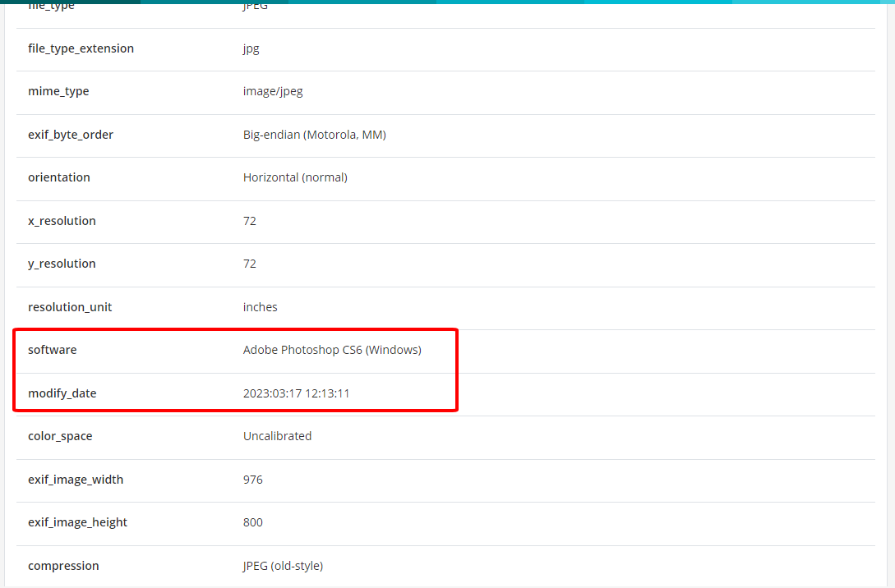The width and height of the screenshot is (895, 588).
Task: Click the 976 image width value
Action: [x=253, y=480]
